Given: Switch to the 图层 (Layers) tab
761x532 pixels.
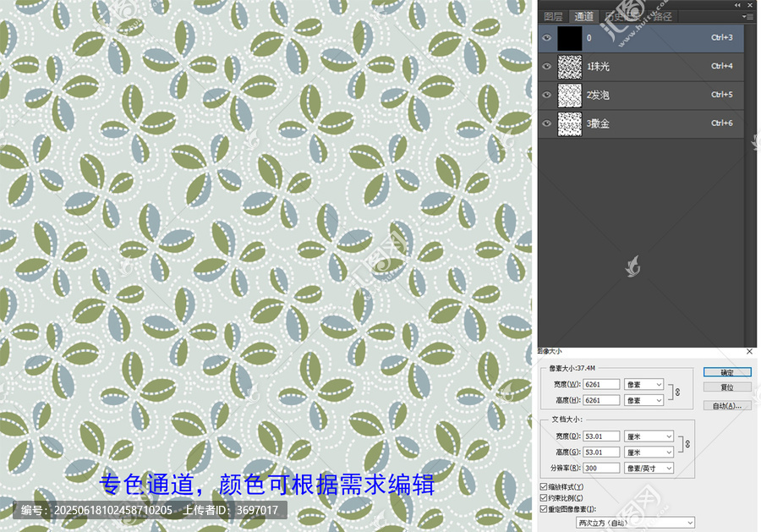Looking at the screenshot, I should click(553, 17).
